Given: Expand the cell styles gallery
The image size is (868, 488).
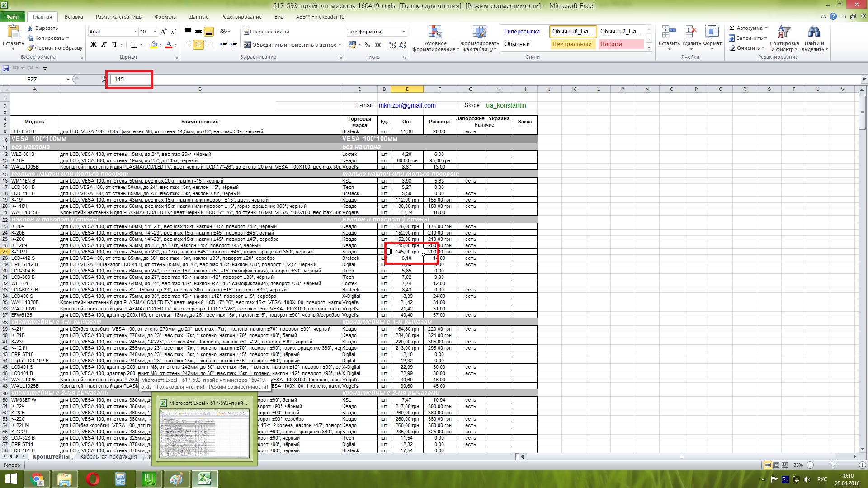Looking at the screenshot, I should (x=649, y=47).
